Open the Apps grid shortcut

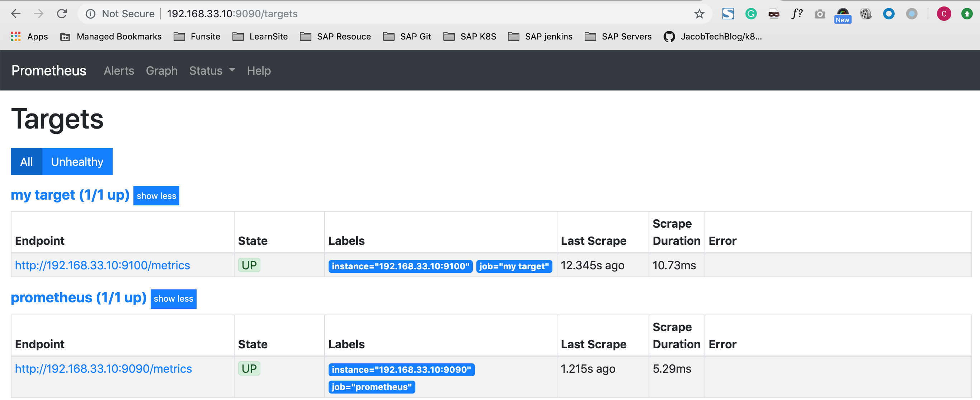coord(30,37)
